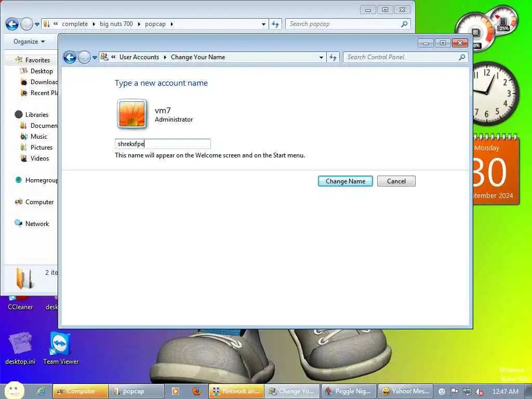The height and width of the screenshot is (399, 532).
Task: Click the Team Viewer desktop icon
Action: pos(61,348)
